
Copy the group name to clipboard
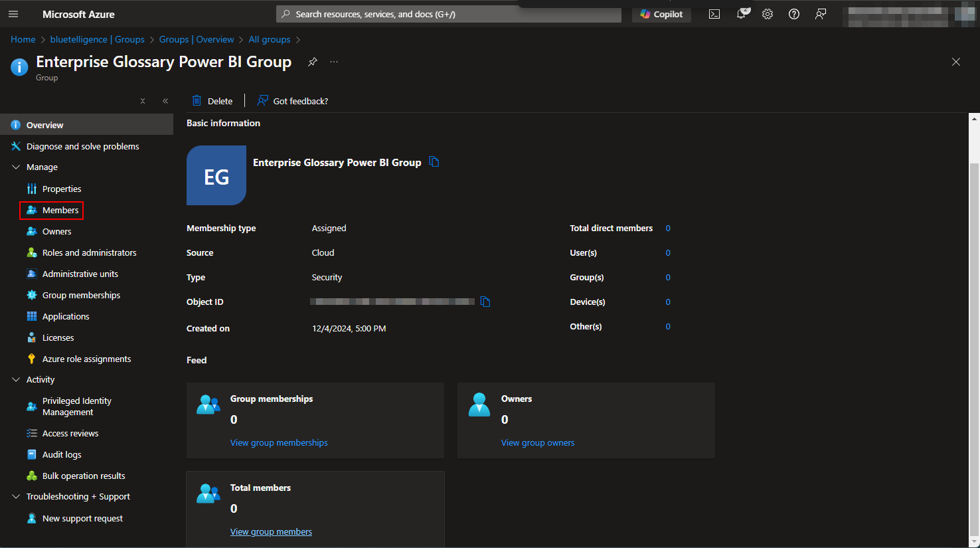pyautogui.click(x=434, y=162)
